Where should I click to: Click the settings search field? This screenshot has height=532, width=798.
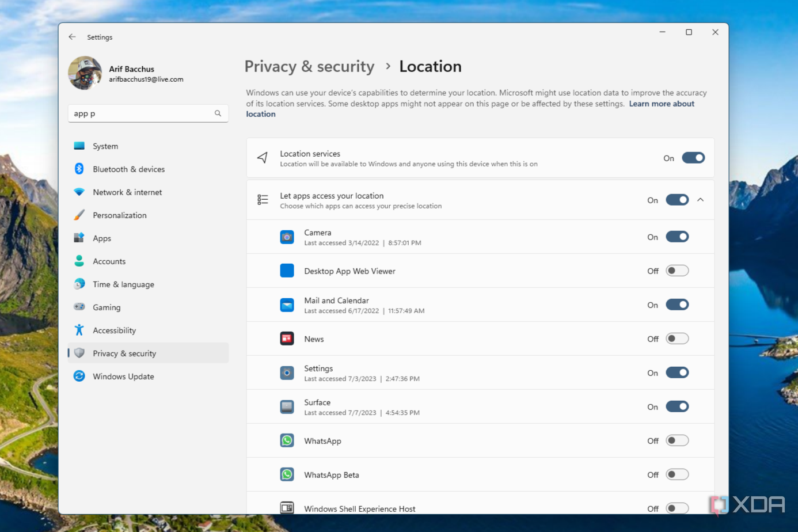tap(148, 113)
